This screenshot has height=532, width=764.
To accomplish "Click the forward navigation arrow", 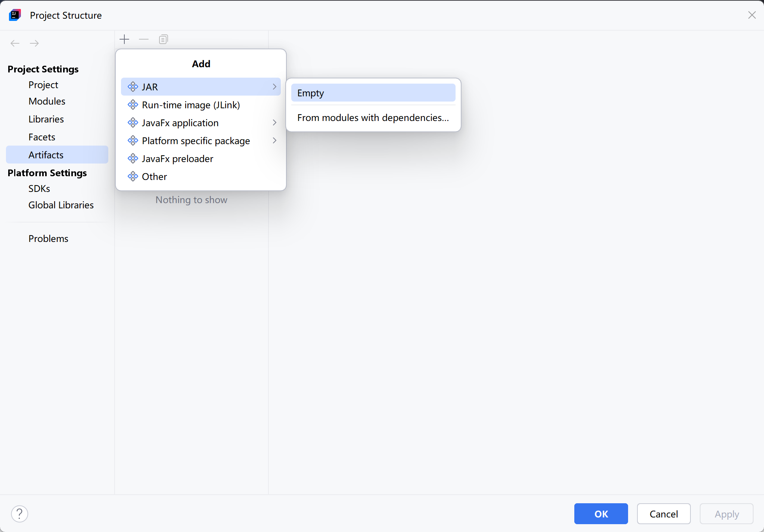I will click(34, 43).
